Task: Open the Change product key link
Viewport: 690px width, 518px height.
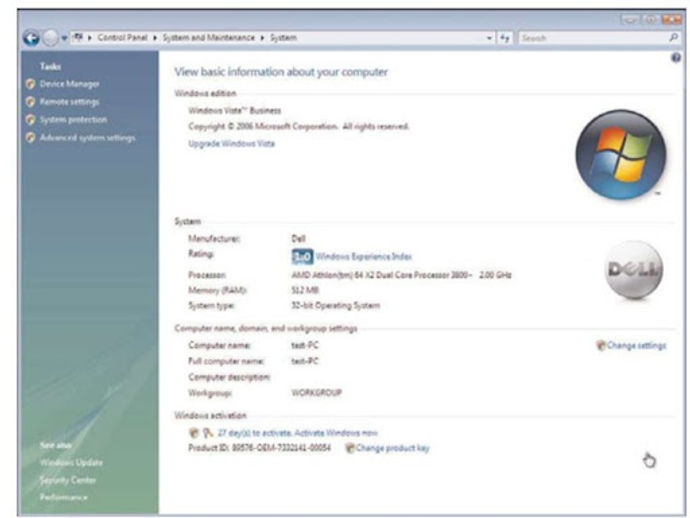Action: pyautogui.click(x=393, y=448)
